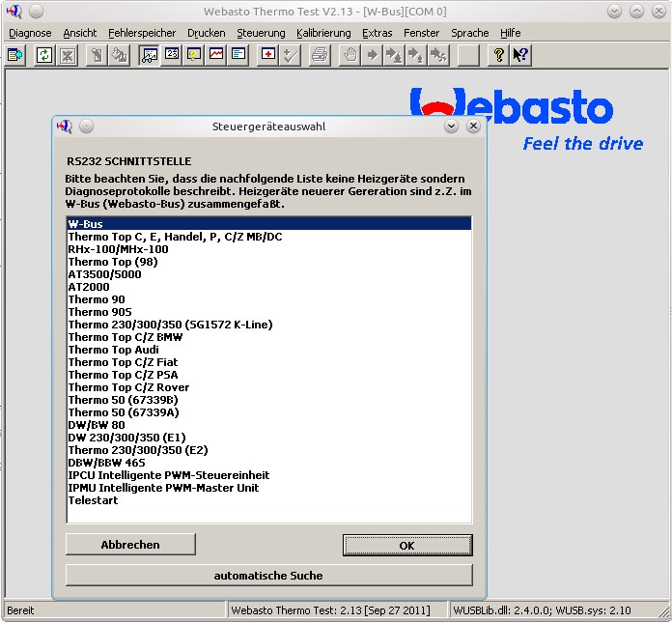Click the main window down-chevron title button
The image size is (672, 623).
pos(614,12)
